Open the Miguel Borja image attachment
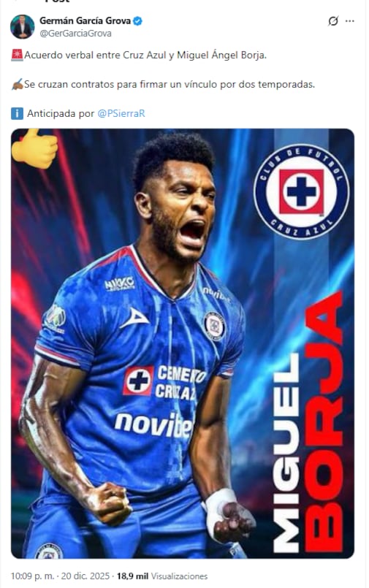The height and width of the screenshot is (588, 369). [x=183, y=343]
